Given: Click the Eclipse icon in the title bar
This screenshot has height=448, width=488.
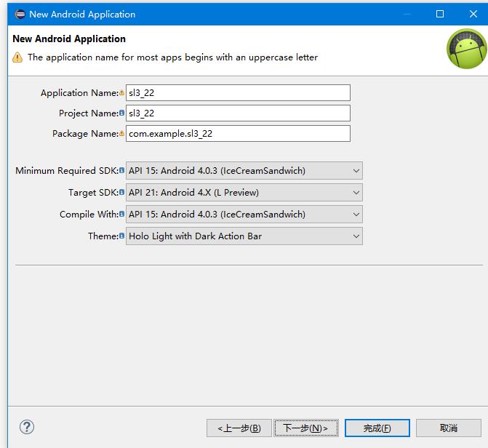Looking at the screenshot, I should [20, 14].
